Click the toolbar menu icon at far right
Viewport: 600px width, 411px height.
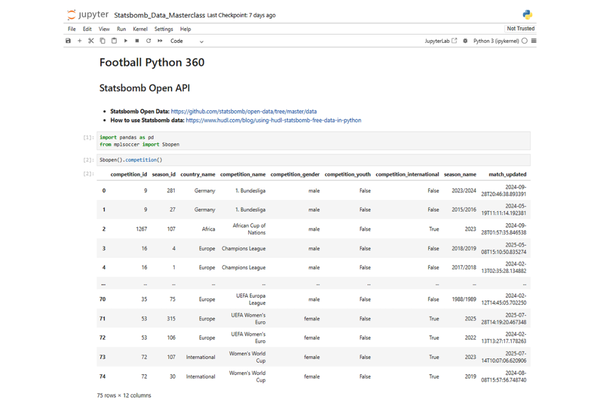(534, 41)
